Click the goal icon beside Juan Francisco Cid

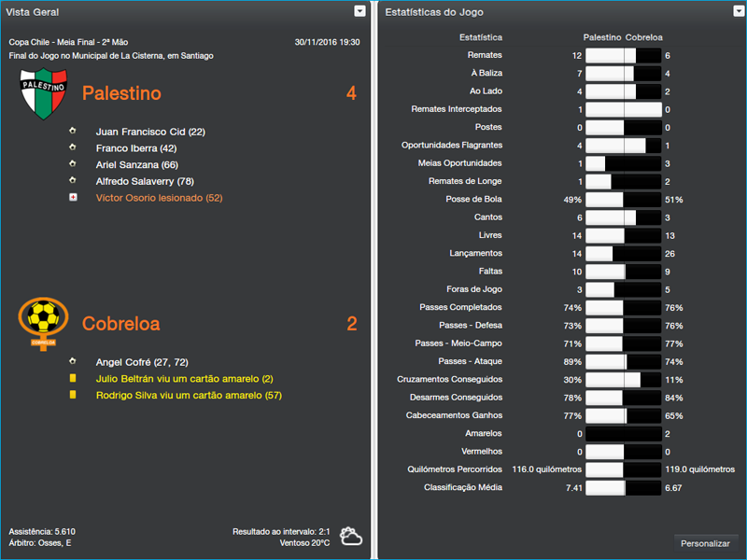(73, 132)
